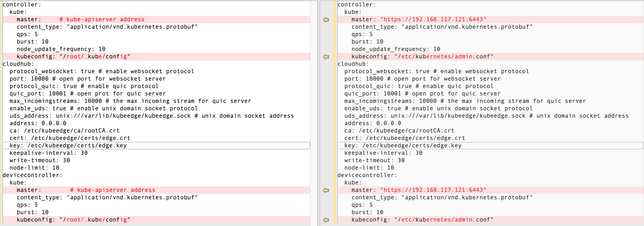Screen dimensions: 644x226
Task: Click 'enable_uds: true' line in left pane
Action: click(x=103, y=108)
